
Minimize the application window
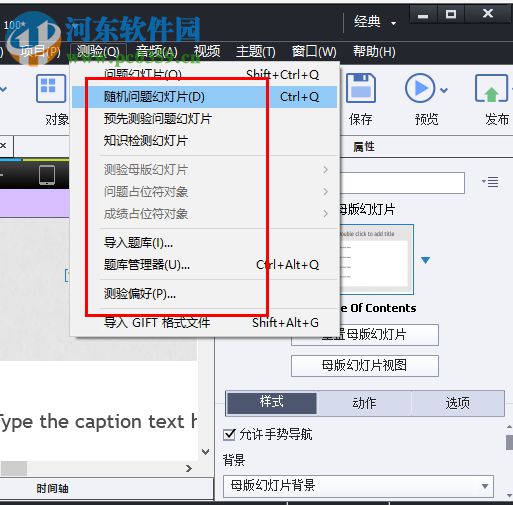[423, 15]
